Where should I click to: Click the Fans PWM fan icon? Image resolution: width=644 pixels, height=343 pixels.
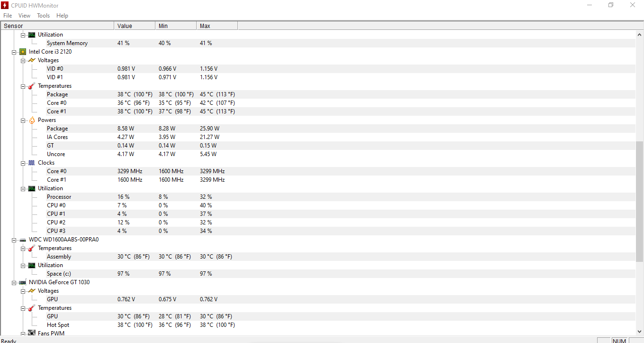click(32, 333)
